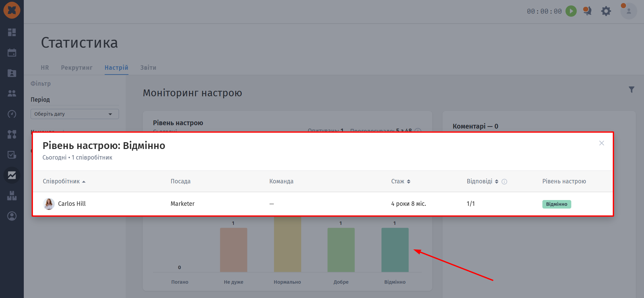Open the user account icon in sidebar
Image resolution: width=644 pixels, height=298 pixels.
(x=12, y=216)
